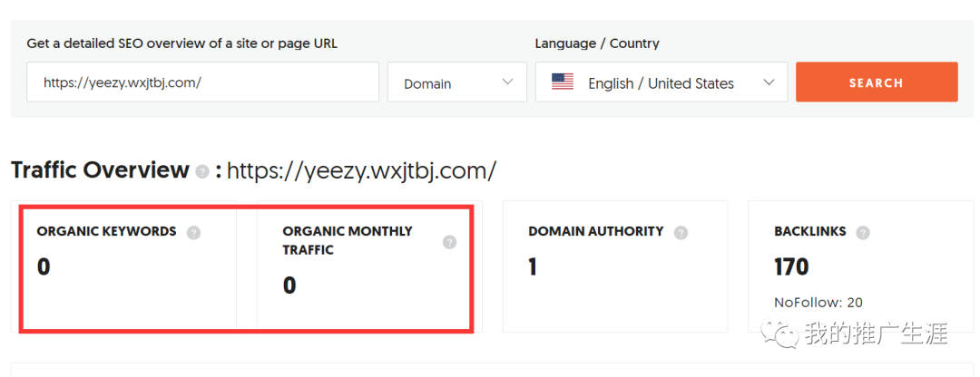This screenshot has width=980, height=377.
Task: Click the United States flag icon
Action: coord(563,82)
